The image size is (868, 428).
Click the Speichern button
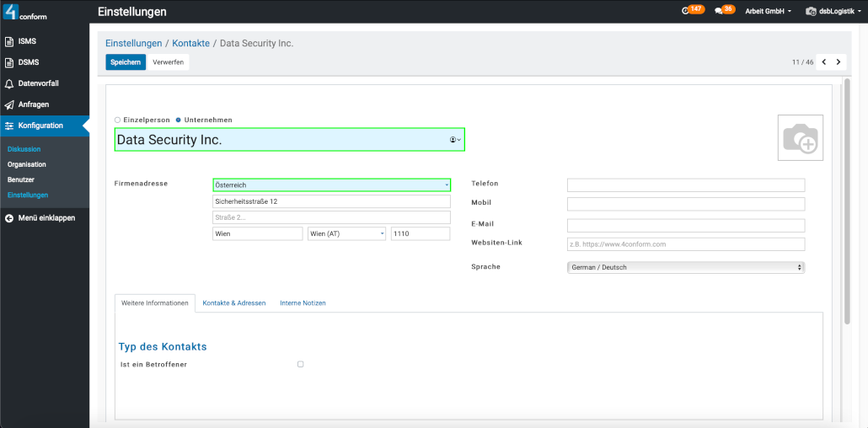[x=126, y=62]
